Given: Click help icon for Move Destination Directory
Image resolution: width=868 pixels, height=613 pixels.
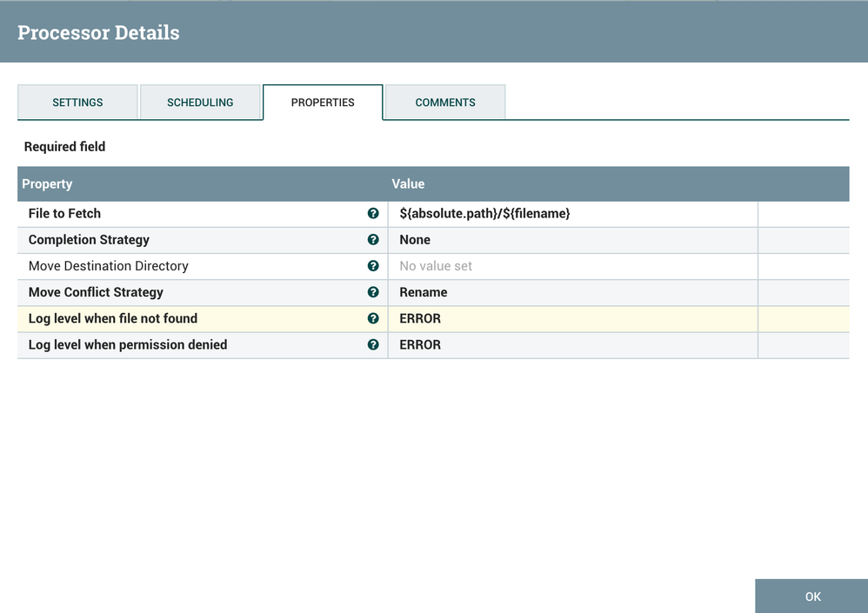Looking at the screenshot, I should pyautogui.click(x=373, y=266).
